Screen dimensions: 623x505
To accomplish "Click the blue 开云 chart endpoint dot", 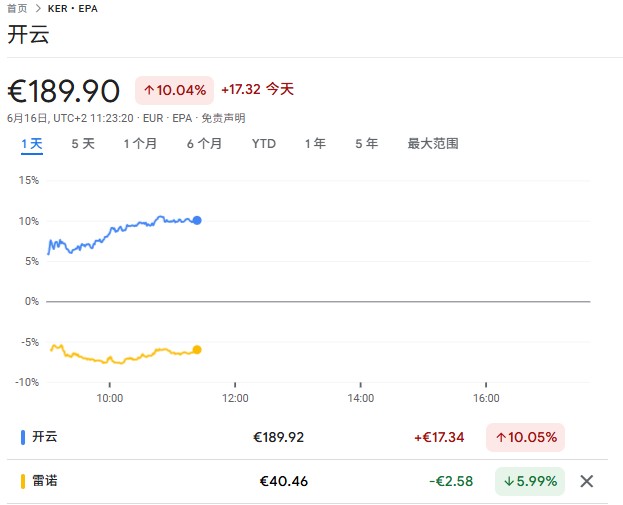I will click(197, 221).
